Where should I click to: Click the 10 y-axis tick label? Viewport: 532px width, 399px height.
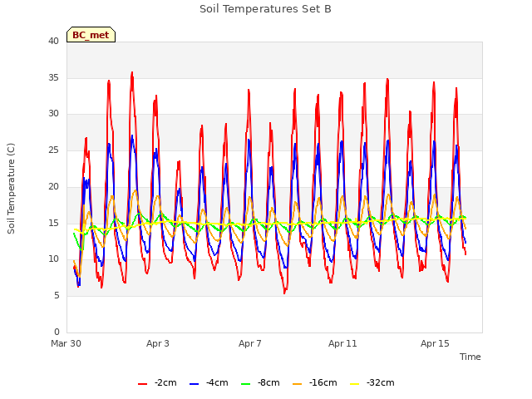point(53,259)
